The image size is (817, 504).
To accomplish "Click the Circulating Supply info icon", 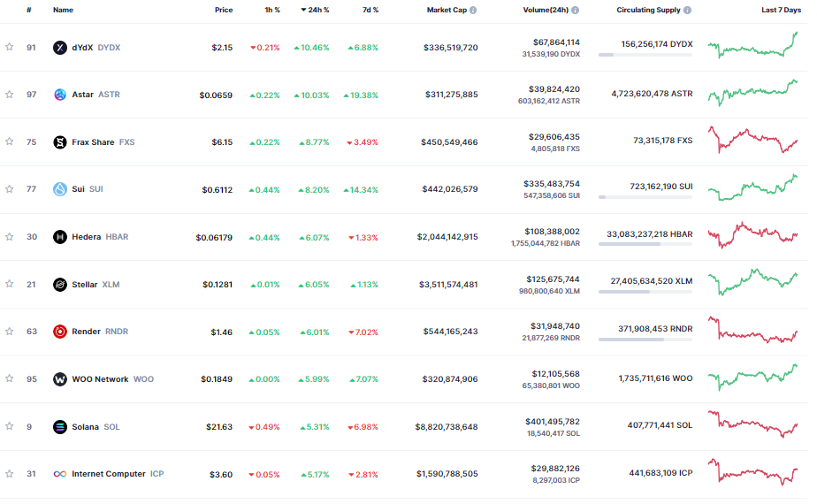I will click(687, 10).
